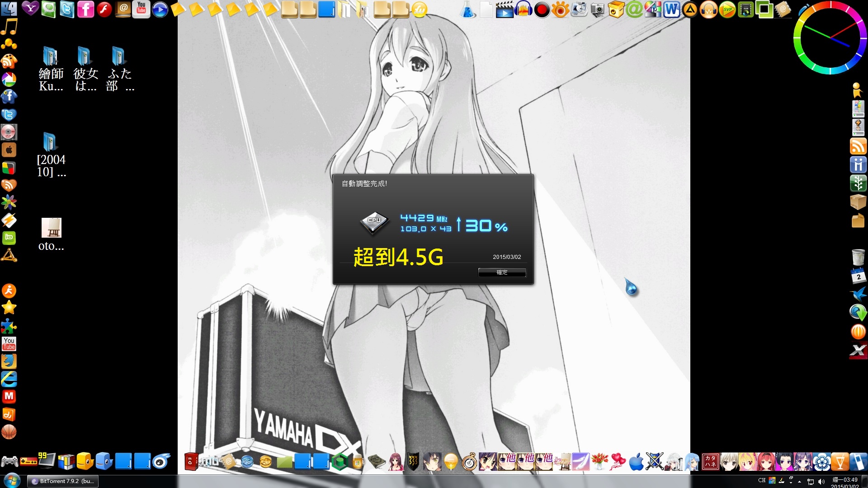Image resolution: width=868 pixels, height=488 pixels.
Task: Open the globe download arrow icon
Action: (858, 313)
